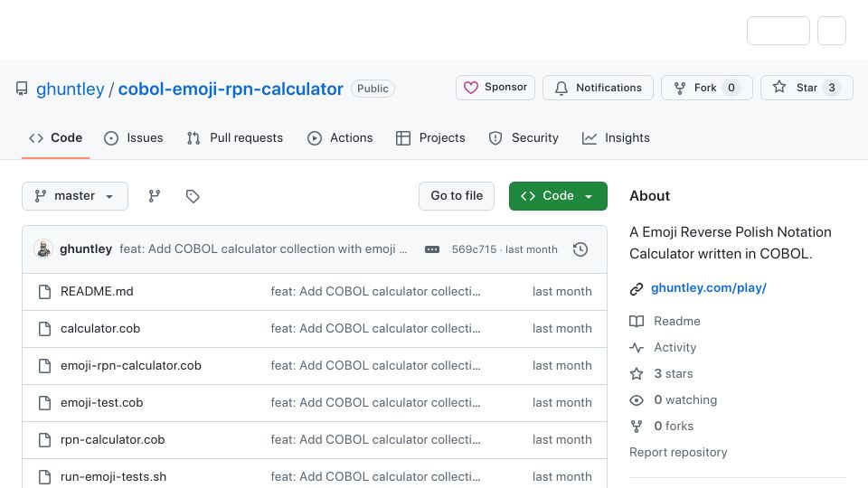Open ghuntley commit author link
Image resolution: width=868 pixels, height=488 pixels.
pos(86,249)
